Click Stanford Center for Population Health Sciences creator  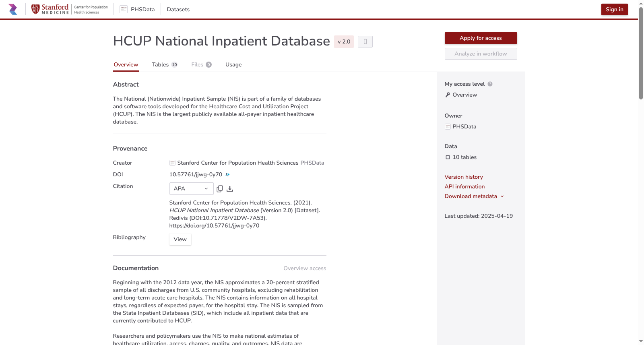(x=238, y=163)
